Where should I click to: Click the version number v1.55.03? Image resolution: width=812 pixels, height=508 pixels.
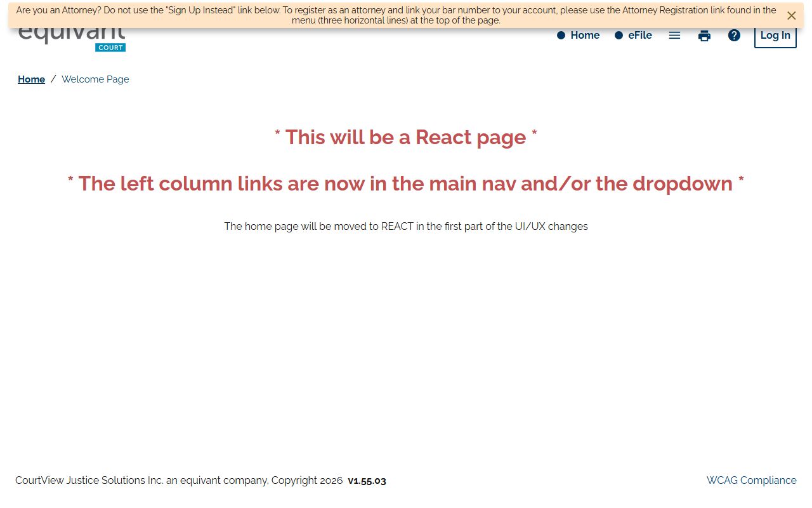[367, 481]
